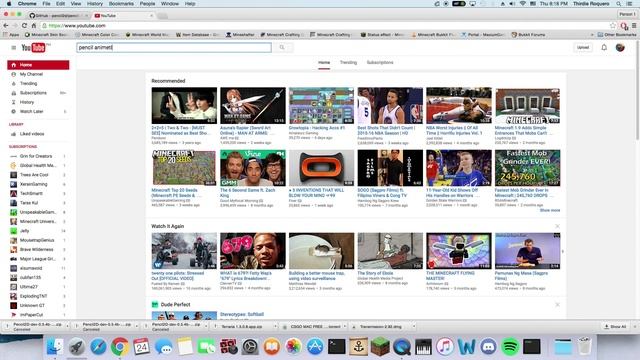This screenshot has width=640, height=360.
Task: Click the search magnifier button
Action: (x=282, y=47)
